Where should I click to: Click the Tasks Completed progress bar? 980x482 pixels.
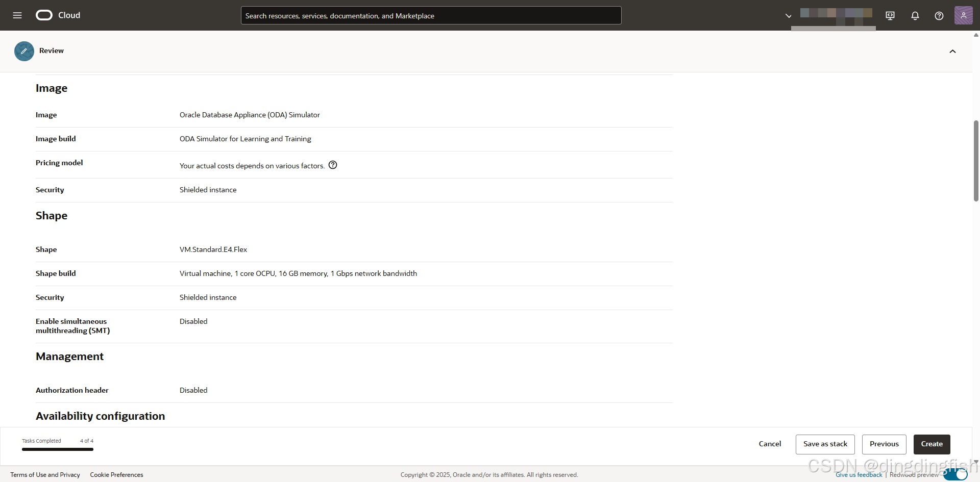[58, 449]
